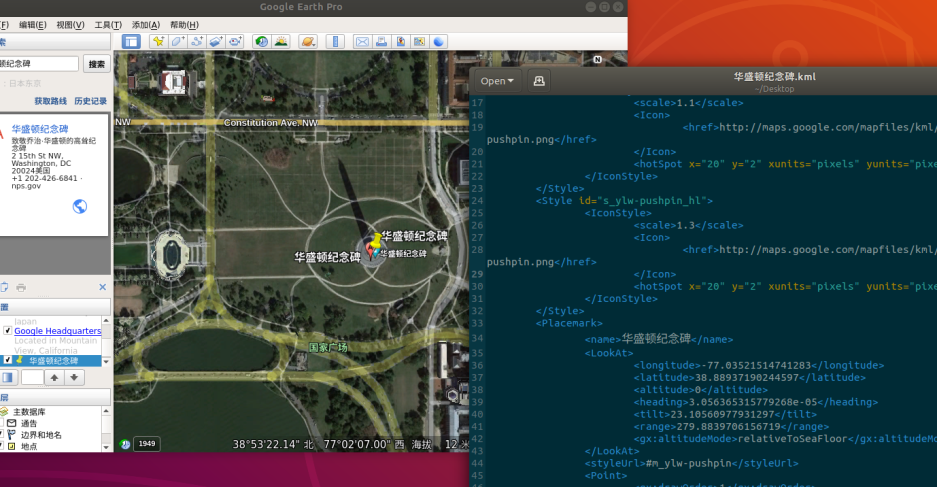Screen dimensions: 937x487
Task: Print the current view from toolbar
Action: click(381, 41)
